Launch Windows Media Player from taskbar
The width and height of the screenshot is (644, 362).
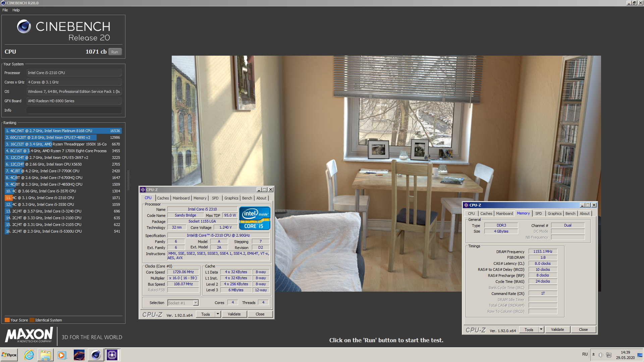62,355
